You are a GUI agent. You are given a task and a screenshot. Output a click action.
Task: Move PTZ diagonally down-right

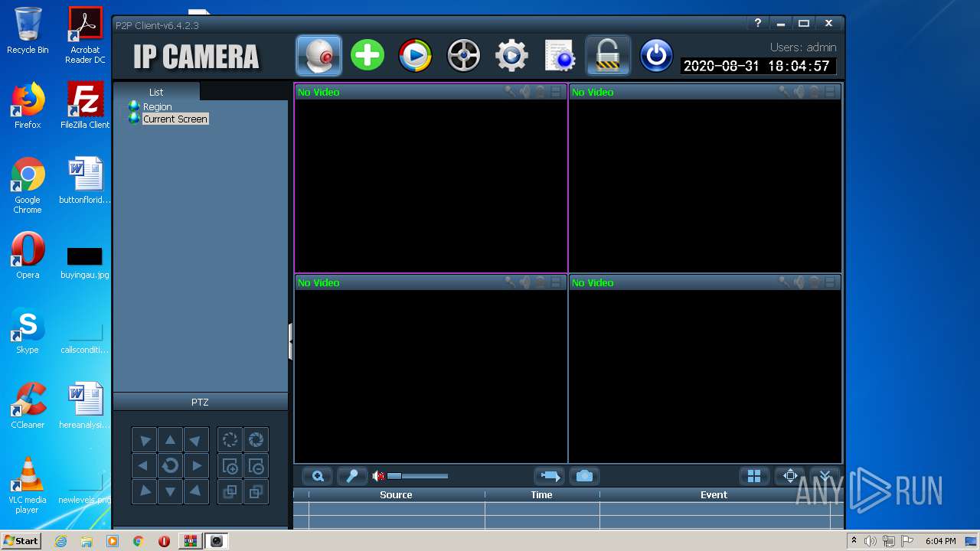pos(196,491)
